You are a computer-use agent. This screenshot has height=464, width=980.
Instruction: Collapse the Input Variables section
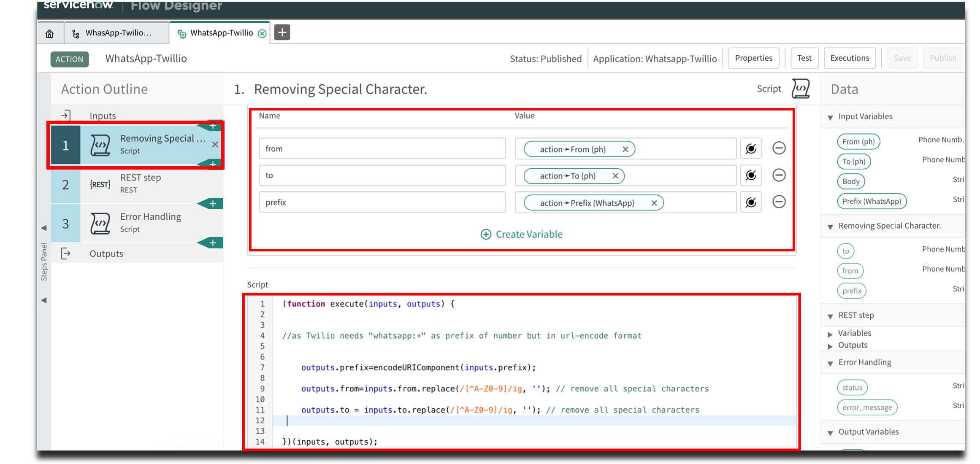tap(830, 116)
